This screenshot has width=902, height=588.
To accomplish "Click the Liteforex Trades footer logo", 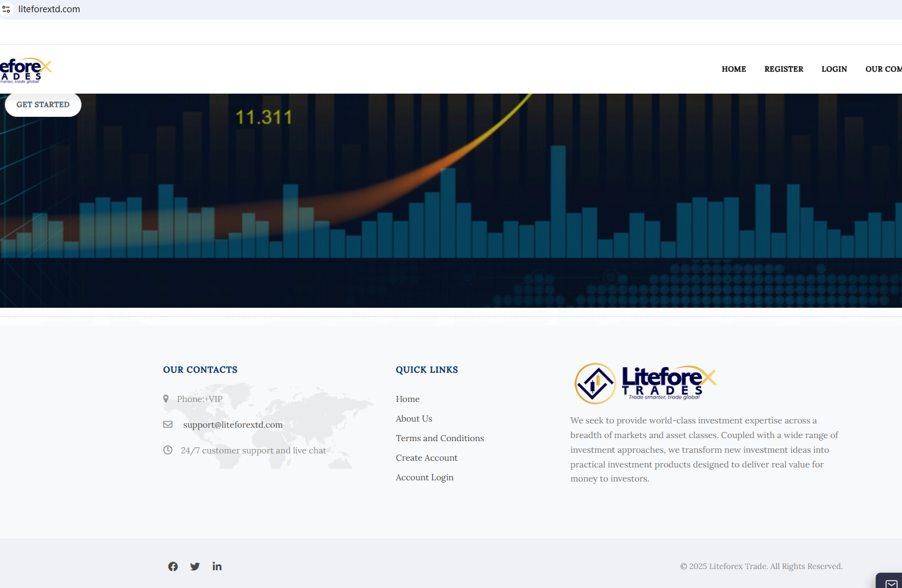I will tap(645, 384).
